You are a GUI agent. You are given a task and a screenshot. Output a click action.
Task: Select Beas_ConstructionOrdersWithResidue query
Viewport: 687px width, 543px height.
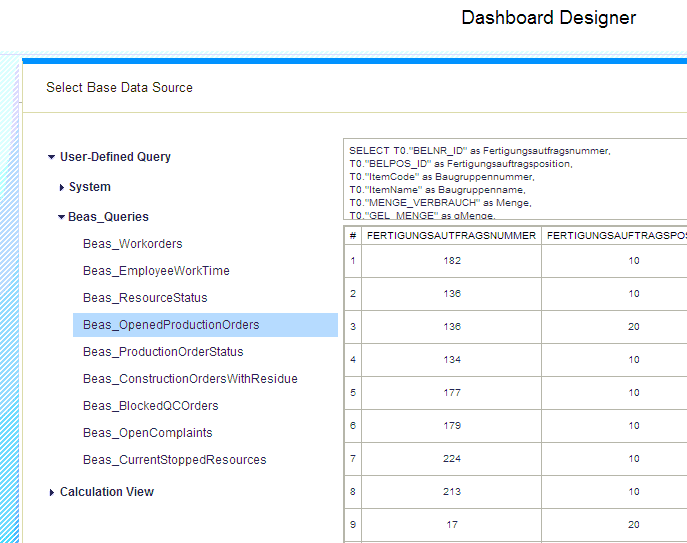[x=190, y=379]
